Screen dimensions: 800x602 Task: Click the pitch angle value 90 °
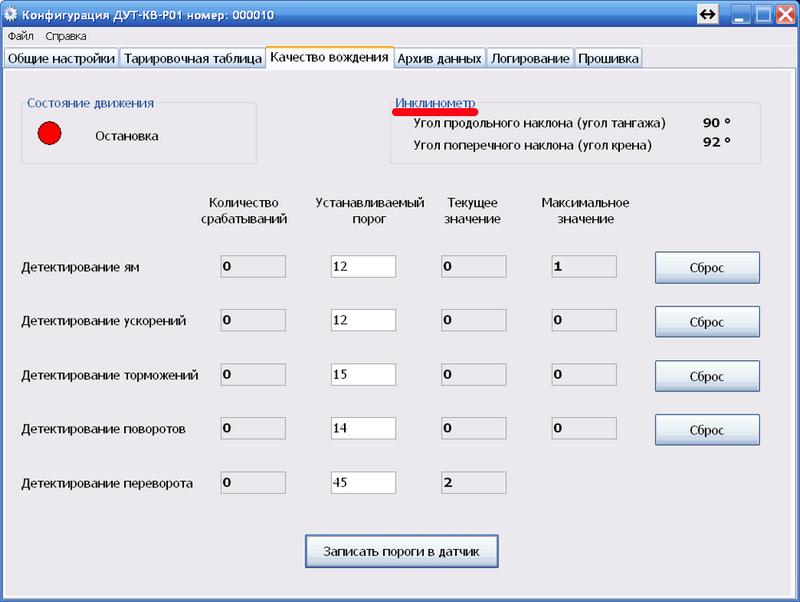coord(716,122)
